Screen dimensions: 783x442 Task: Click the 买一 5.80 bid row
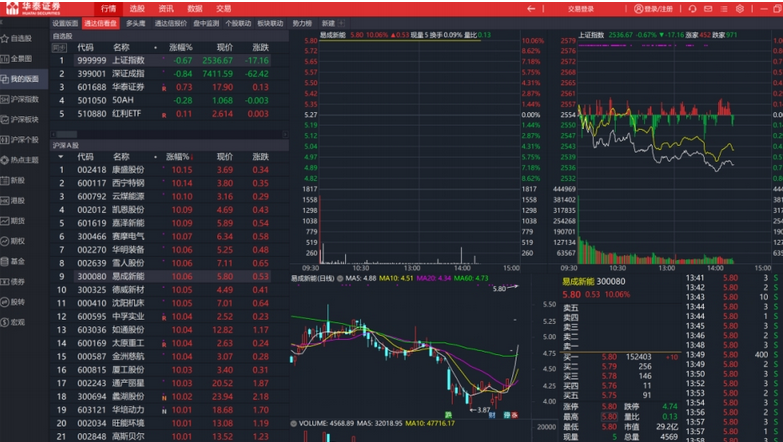[621, 357]
